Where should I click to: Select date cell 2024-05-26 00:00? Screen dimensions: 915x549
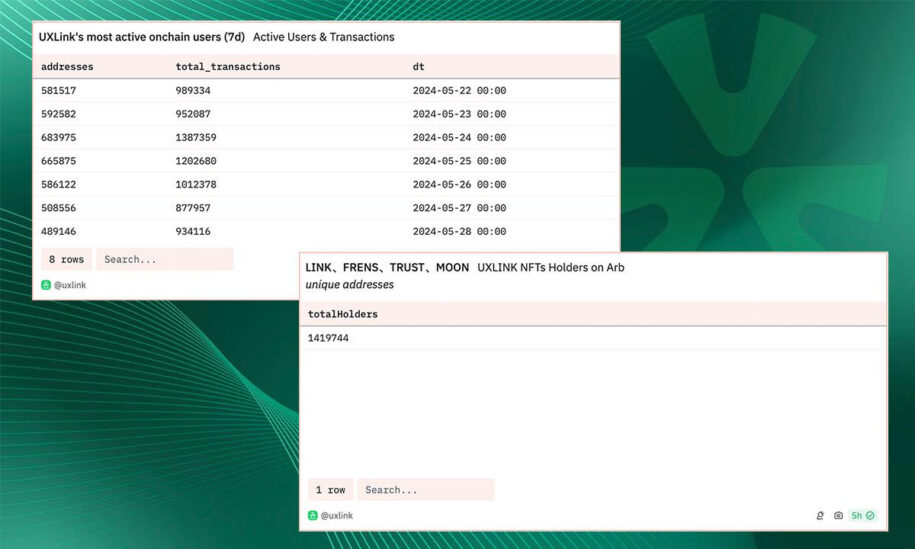point(459,184)
